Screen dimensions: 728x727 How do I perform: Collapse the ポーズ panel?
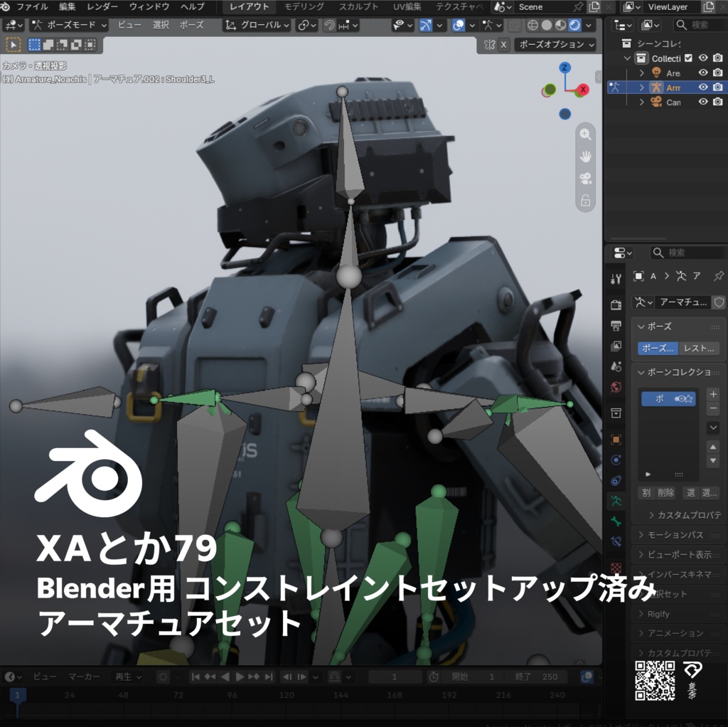click(x=678, y=327)
